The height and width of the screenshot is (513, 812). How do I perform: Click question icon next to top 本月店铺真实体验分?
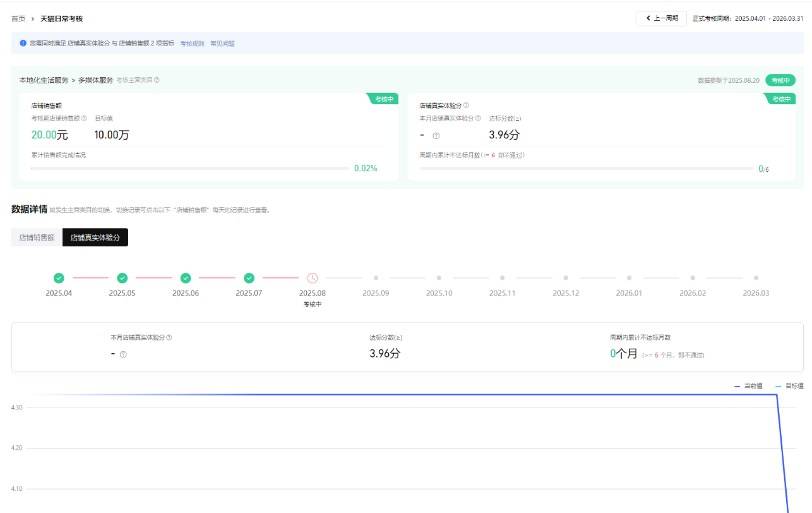478,118
